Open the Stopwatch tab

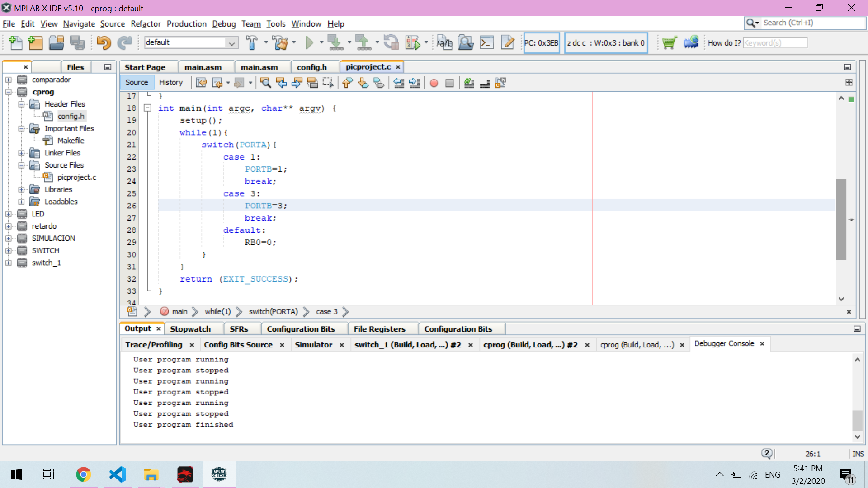point(190,329)
